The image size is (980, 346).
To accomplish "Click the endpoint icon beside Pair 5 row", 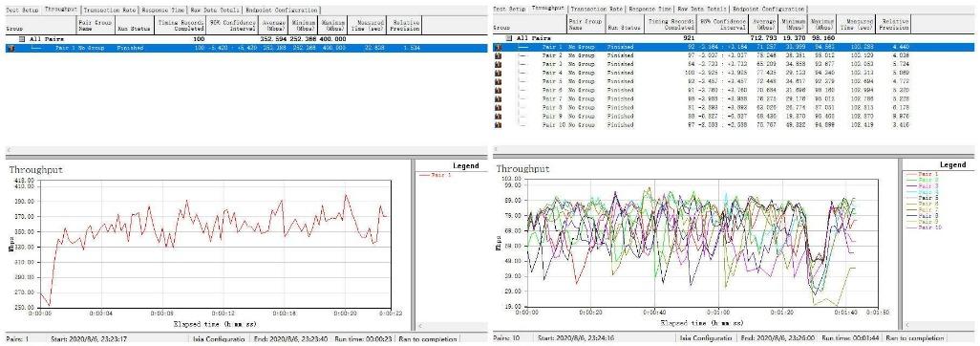I will pyautogui.click(x=499, y=81).
